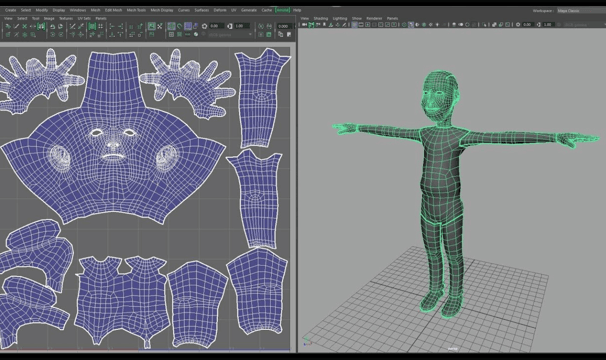606x360 pixels.
Task: Toggle the Film Gate icon in viewport toolbar
Action: click(x=361, y=24)
